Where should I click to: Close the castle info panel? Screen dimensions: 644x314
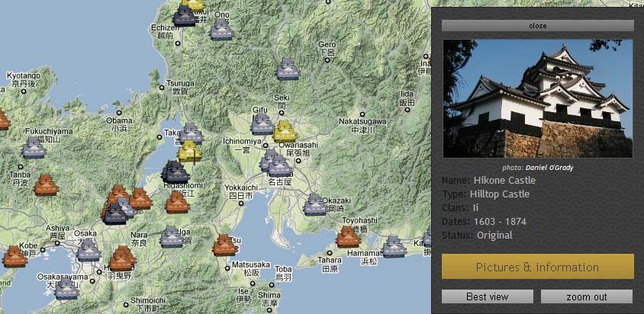[537, 25]
